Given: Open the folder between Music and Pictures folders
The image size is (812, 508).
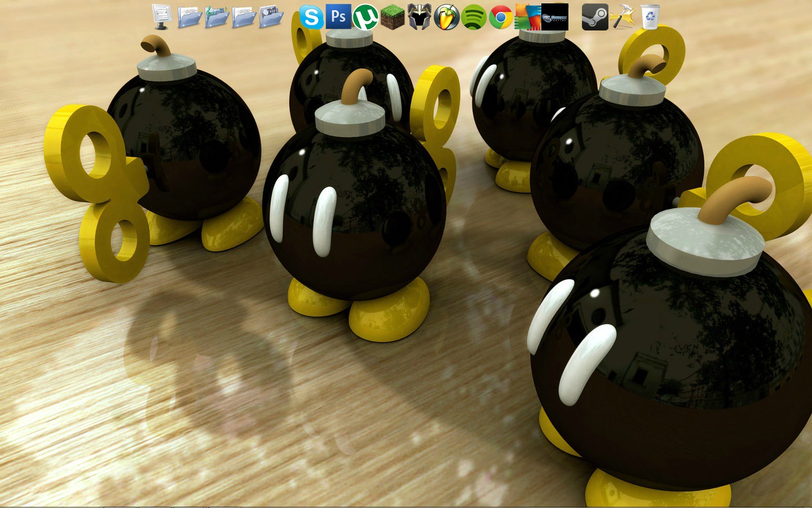Looking at the screenshot, I should pos(244,17).
